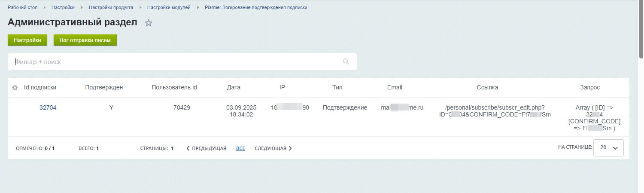The image size is (644, 193).
Task: Click the favorites star icon next to the title
Action: (149, 23)
